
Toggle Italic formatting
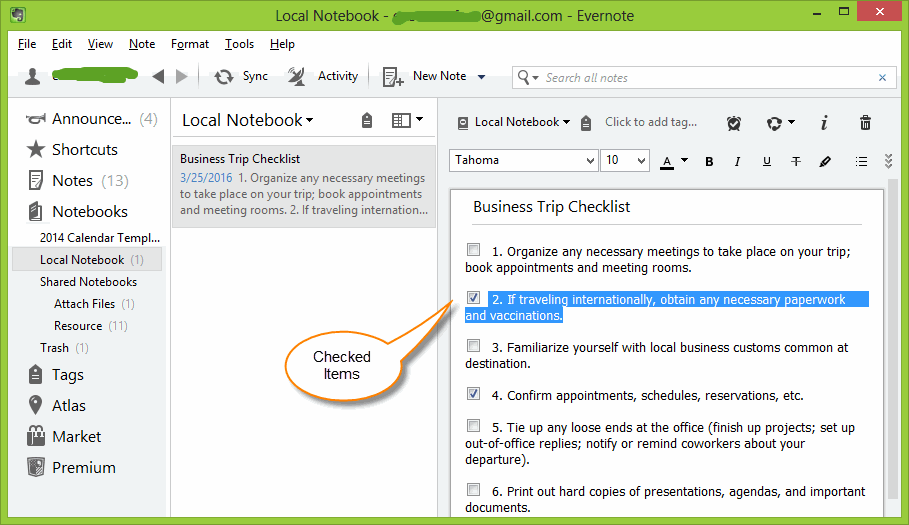click(737, 162)
